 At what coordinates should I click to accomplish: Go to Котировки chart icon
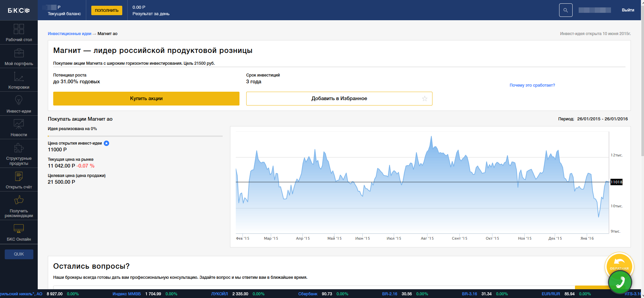tap(19, 77)
